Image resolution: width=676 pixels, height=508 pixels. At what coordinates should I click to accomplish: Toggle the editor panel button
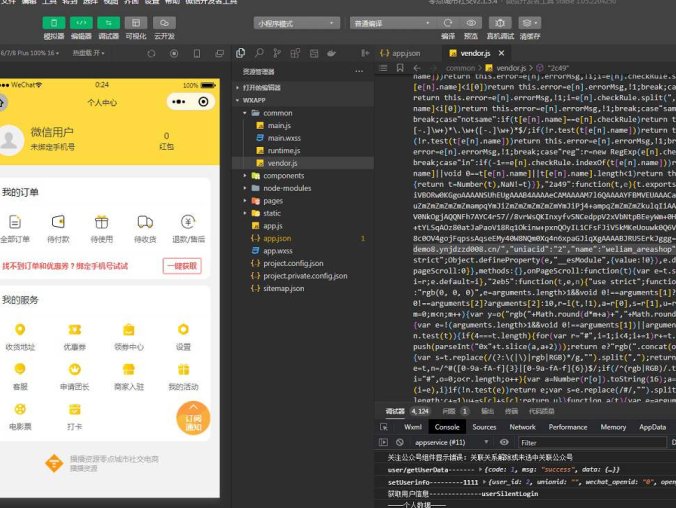pyautogui.click(x=81, y=23)
